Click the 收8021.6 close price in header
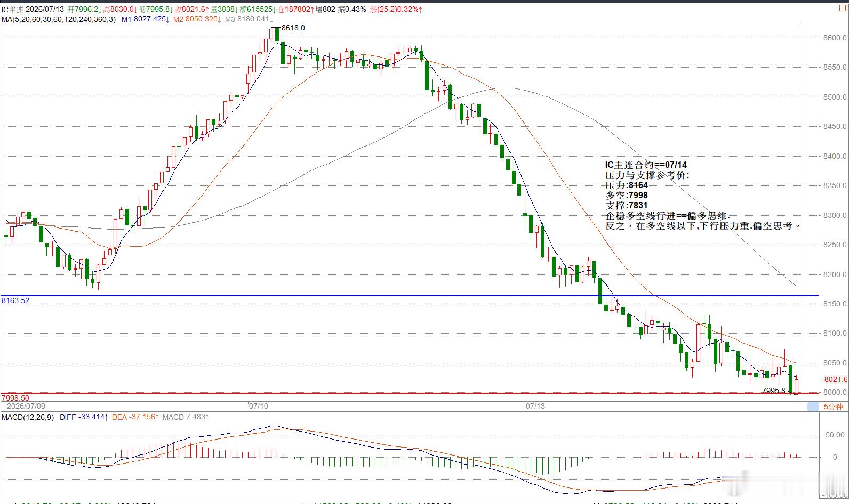 (191, 10)
